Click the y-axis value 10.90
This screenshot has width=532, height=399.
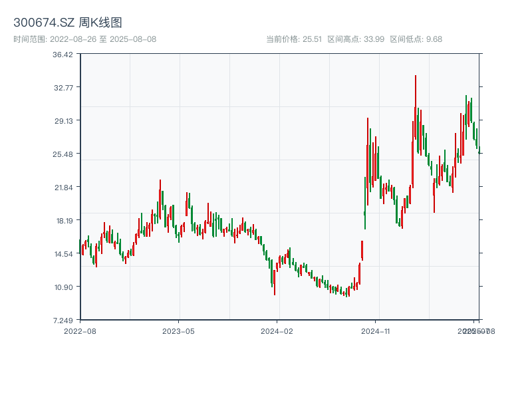(63, 287)
